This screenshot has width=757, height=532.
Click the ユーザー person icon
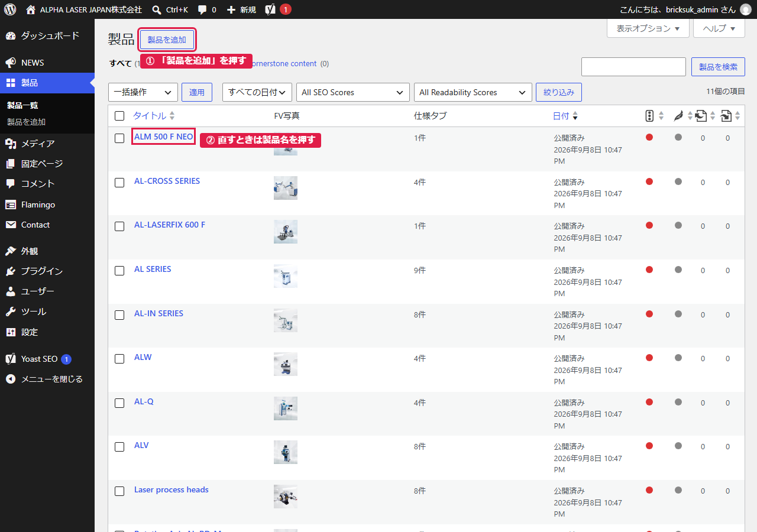coord(11,291)
